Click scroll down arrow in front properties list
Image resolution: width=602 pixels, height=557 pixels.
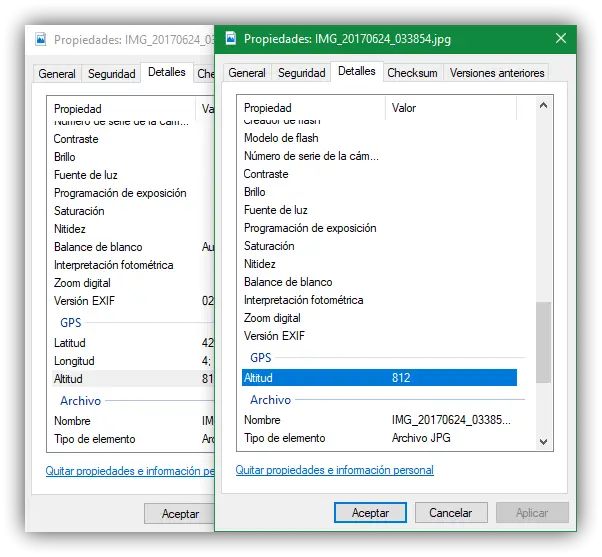click(543, 441)
